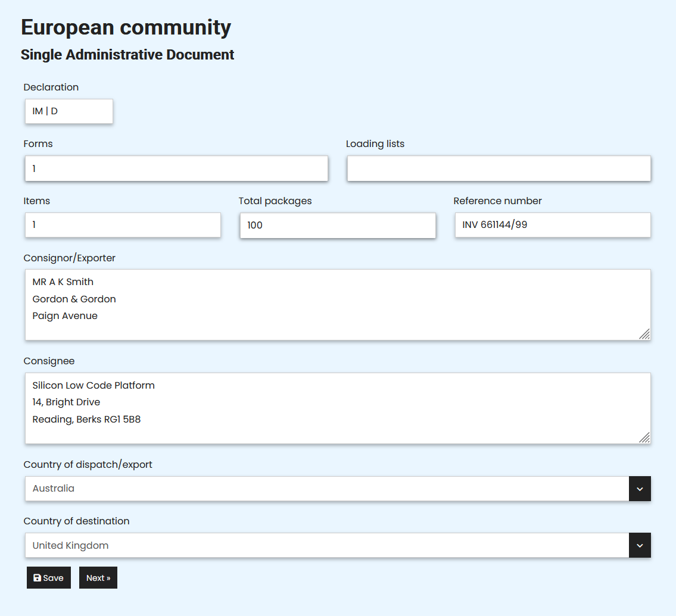Click the Next button
Screen dimensions: 676x616
click(98, 577)
